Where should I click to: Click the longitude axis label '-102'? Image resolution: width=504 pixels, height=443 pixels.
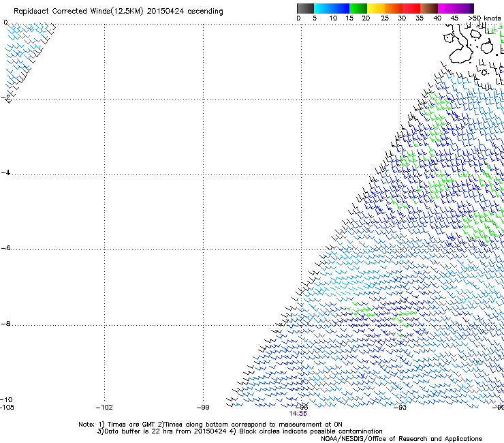(x=104, y=408)
